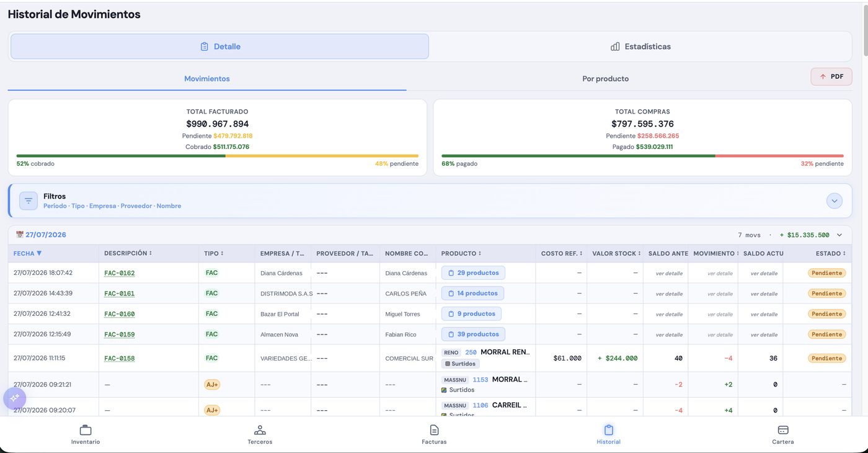Click the FAC badge in FAC-0162 row

coord(211,272)
